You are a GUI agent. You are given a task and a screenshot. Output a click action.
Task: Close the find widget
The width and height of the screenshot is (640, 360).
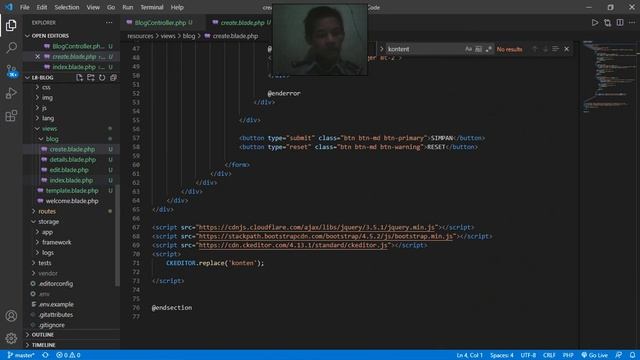click(567, 49)
